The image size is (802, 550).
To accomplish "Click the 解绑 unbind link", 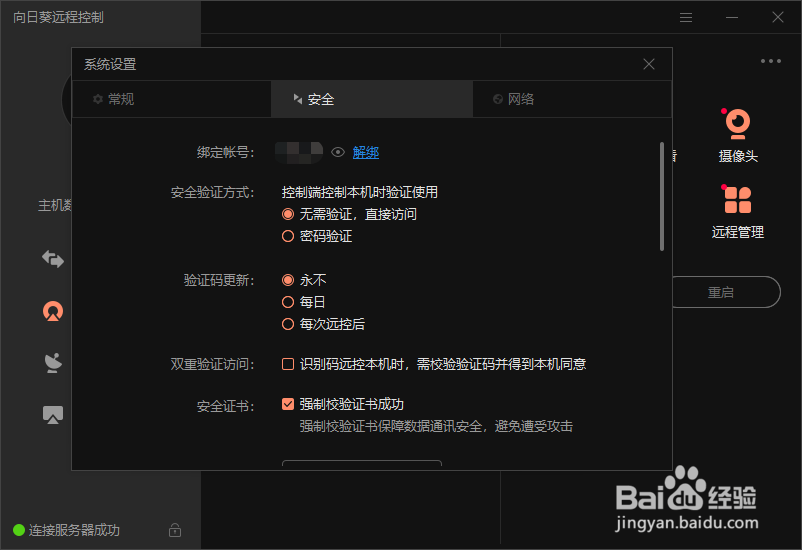I will coord(366,152).
